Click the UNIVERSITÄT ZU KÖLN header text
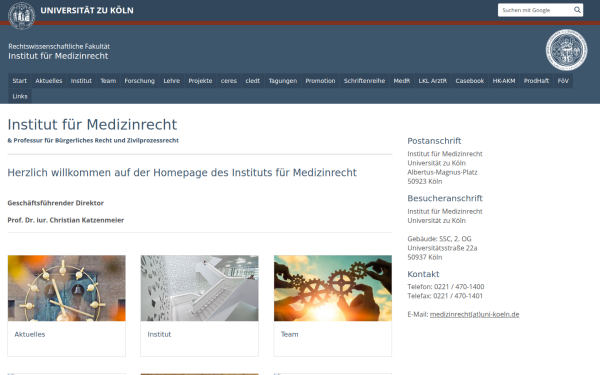The image size is (600, 375). pos(87,10)
